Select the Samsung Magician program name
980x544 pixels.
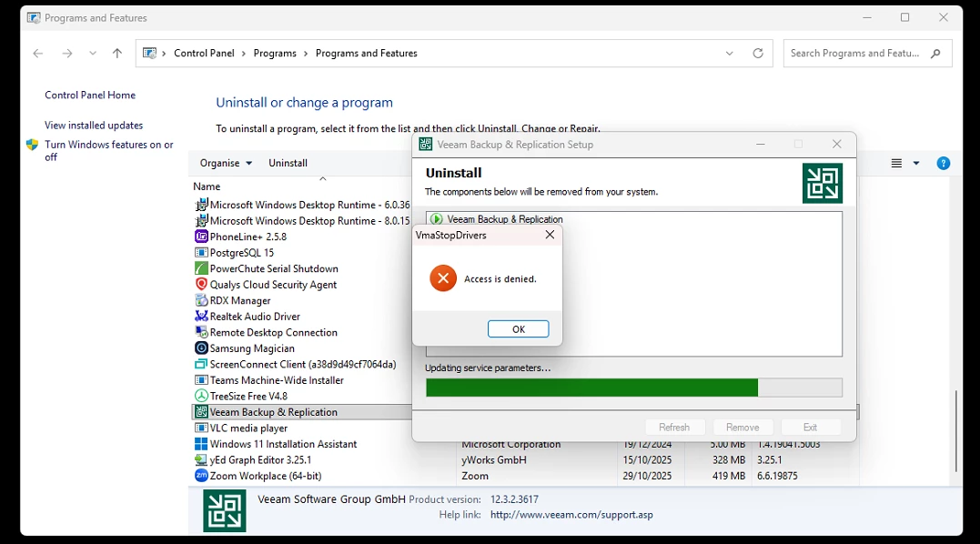[252, 348]
